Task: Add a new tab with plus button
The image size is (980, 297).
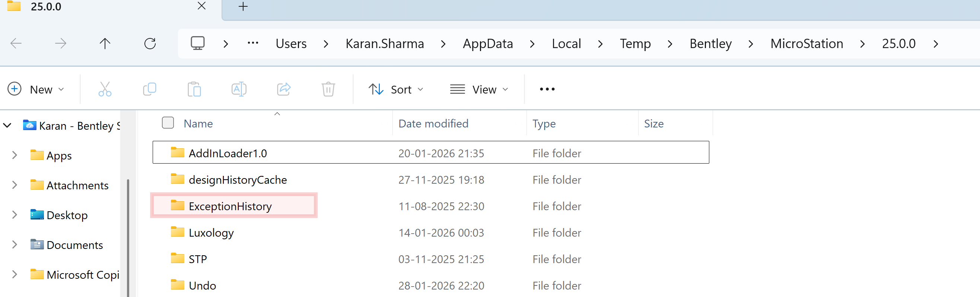Action: 243,6
